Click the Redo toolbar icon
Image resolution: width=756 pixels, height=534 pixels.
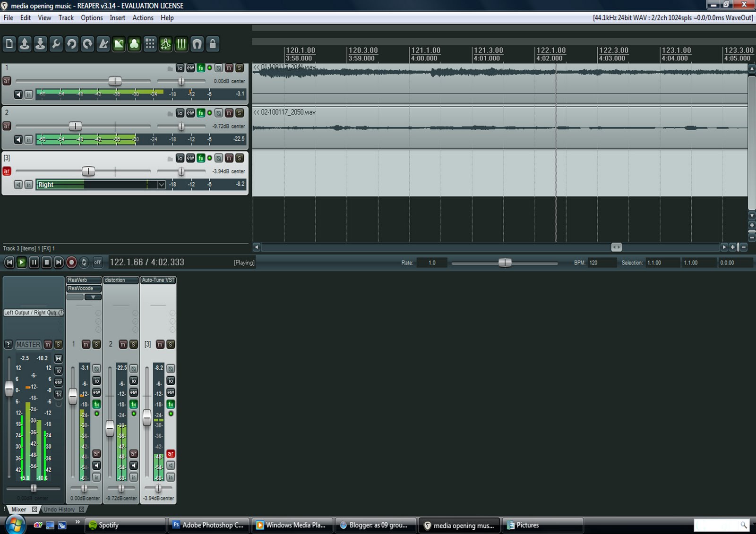pyautogui.click(x=87, y=44)
